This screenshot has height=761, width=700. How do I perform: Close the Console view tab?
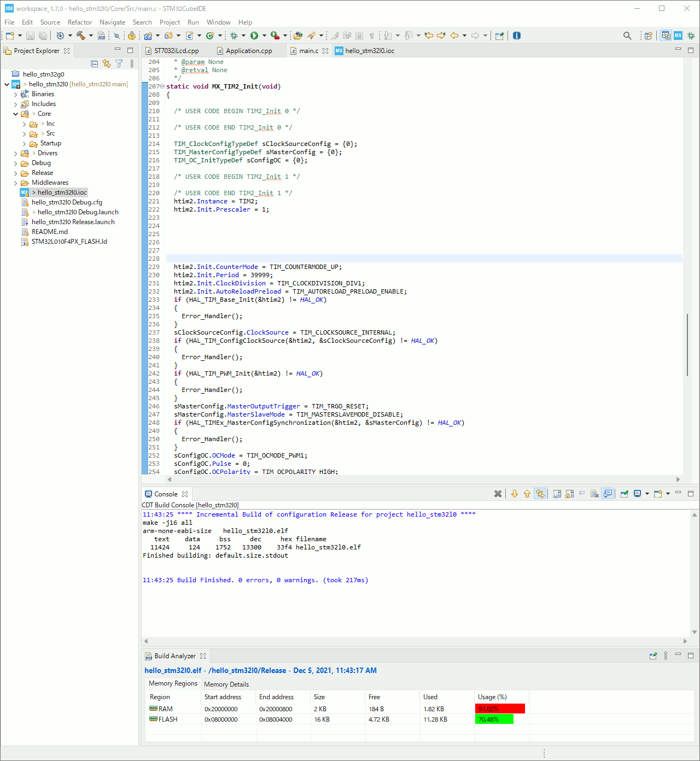click(185, 494)
